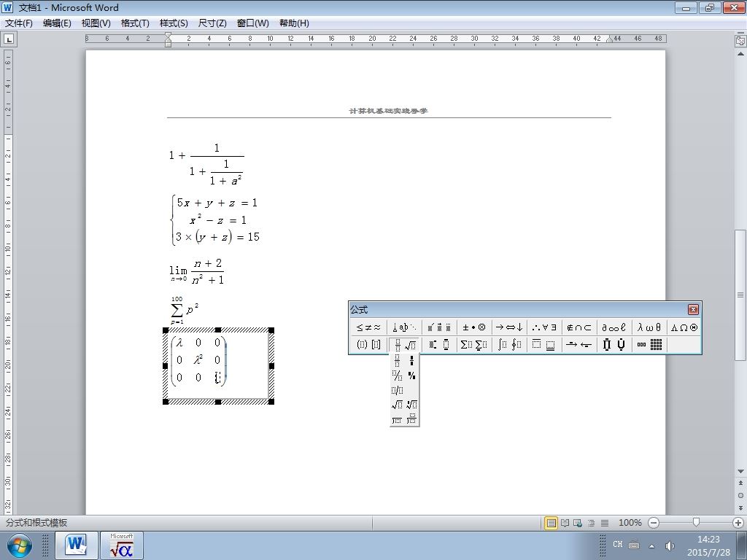The width and height of the screenshot is (747, 560).
Task: Open the 尺寸(Z) menu
Action: coord(212,23)
